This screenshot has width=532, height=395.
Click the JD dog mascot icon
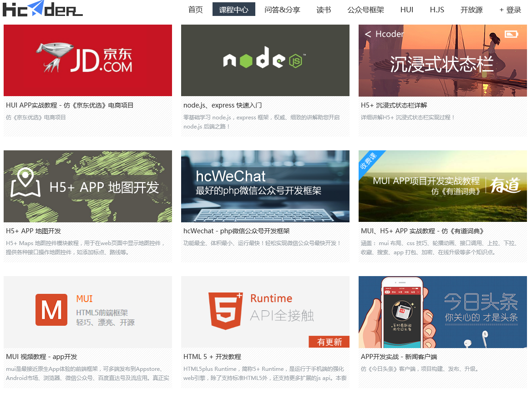tap(54, 57)
